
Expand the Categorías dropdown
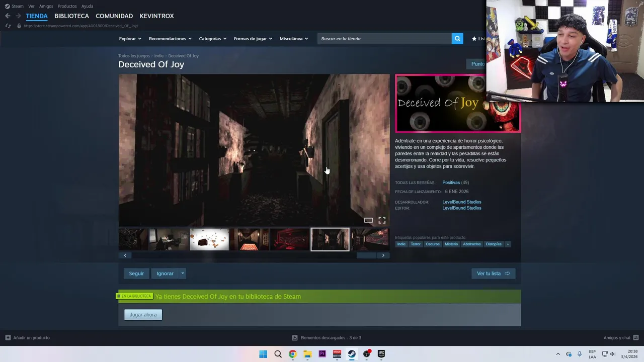212,39
